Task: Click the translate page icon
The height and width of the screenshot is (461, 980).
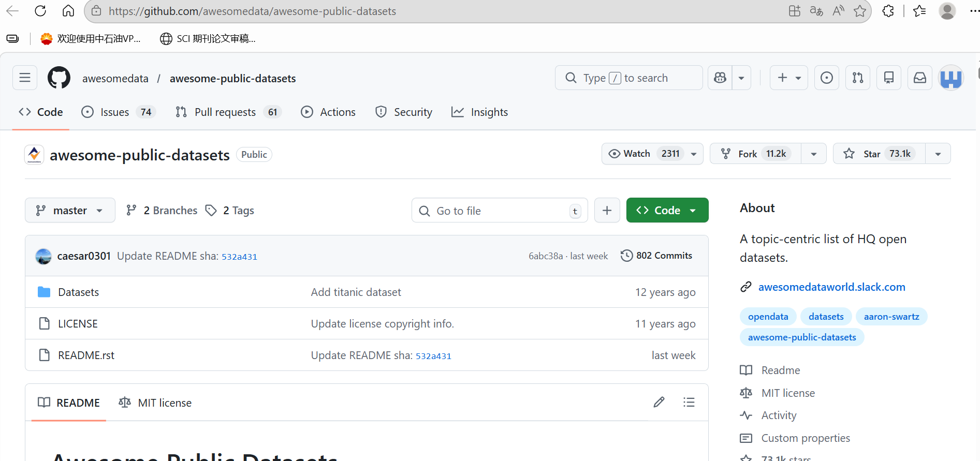Action: click(x=816, y=11)
